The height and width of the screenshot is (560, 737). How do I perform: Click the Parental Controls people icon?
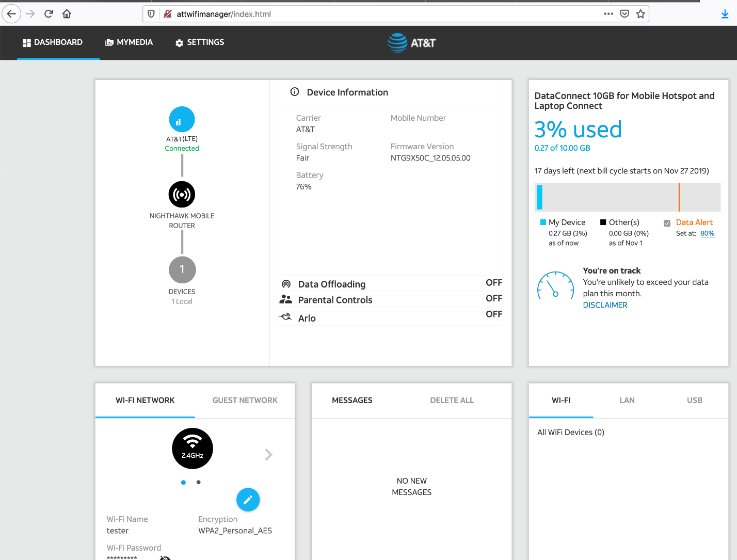pyautogui.click(x=285, y=299)
